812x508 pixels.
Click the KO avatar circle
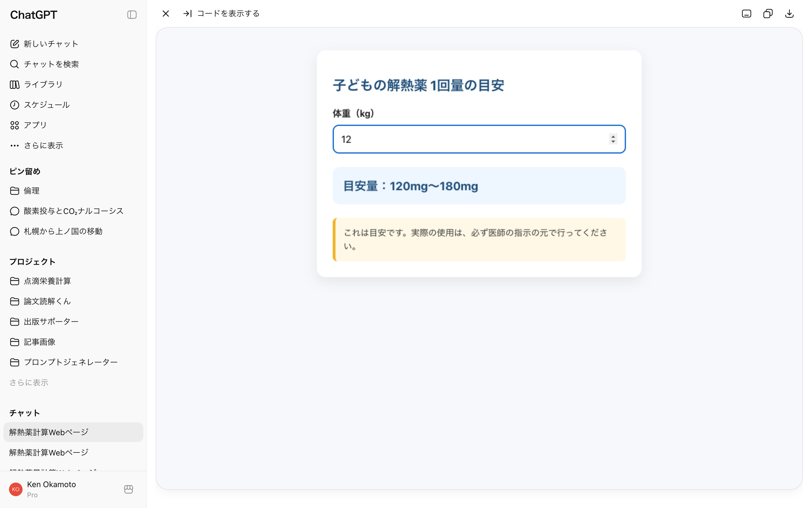[16, 489]
